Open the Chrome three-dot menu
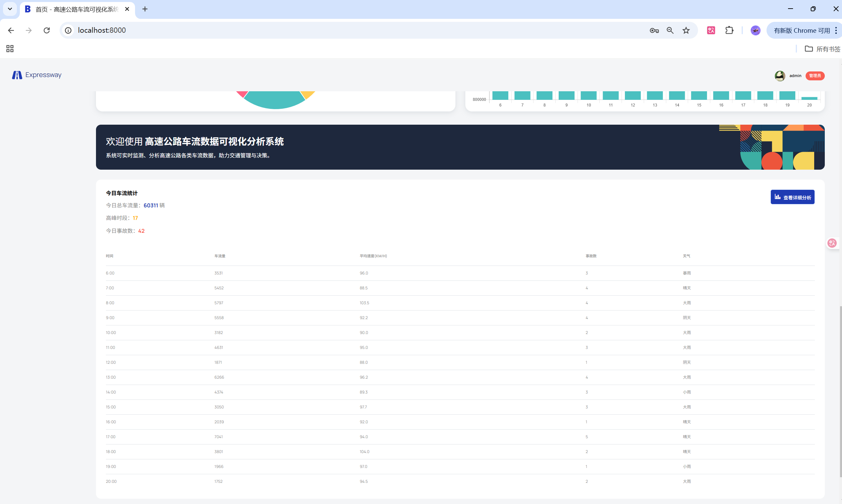842x504 pixels. (836, 30)
